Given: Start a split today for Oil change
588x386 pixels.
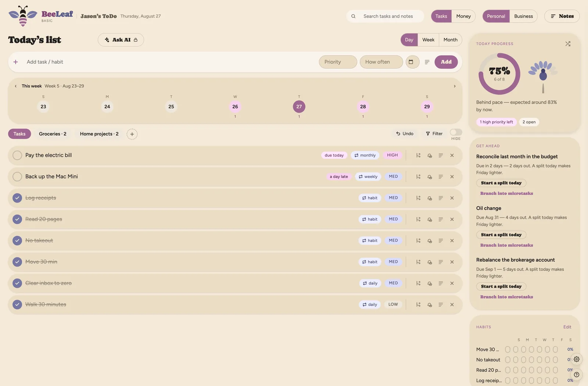Looking at the screenshot, I should [x=501, y=235].
